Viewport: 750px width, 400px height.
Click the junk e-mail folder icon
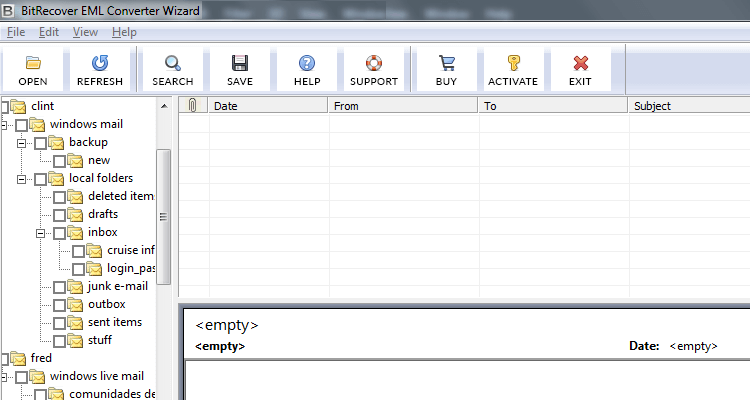(75, 286)
